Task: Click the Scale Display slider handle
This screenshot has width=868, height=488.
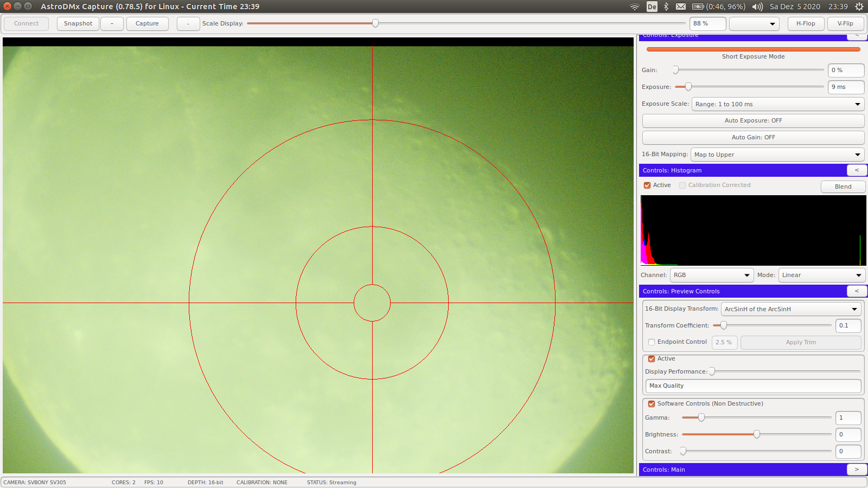Action: point(375,23)
